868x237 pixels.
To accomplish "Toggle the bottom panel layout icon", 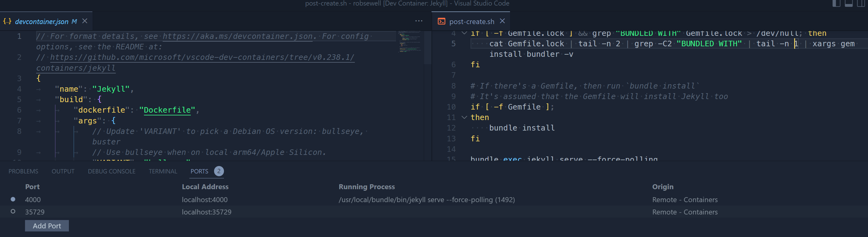I will [849, 3].
